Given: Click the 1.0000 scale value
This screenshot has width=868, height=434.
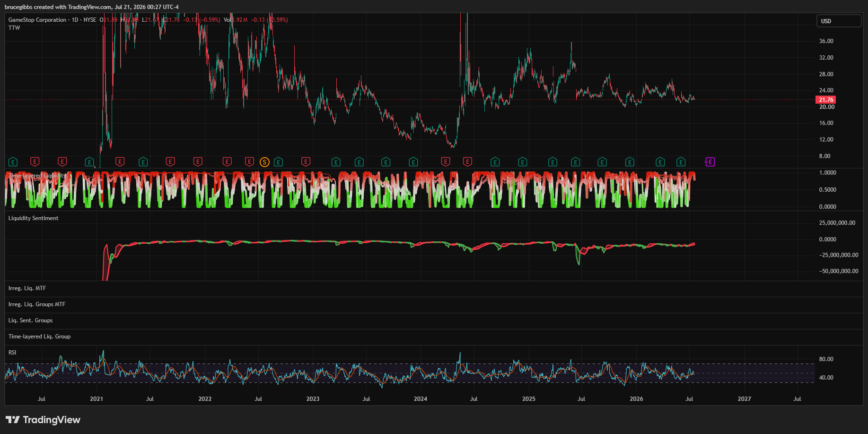Looking at the screenshot, I should 828,173.
